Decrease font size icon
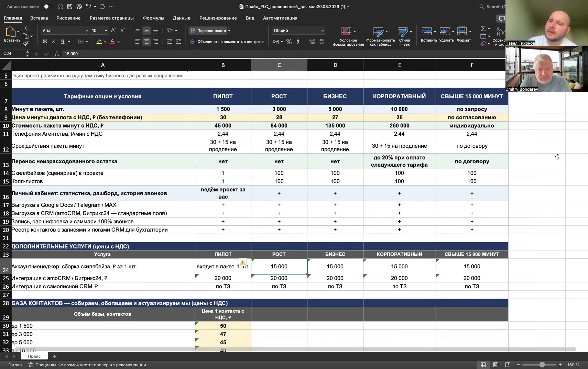 (122, 31)
